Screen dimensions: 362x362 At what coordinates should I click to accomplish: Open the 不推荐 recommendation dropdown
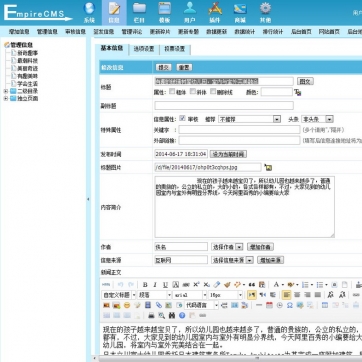(x=249, y=119)
